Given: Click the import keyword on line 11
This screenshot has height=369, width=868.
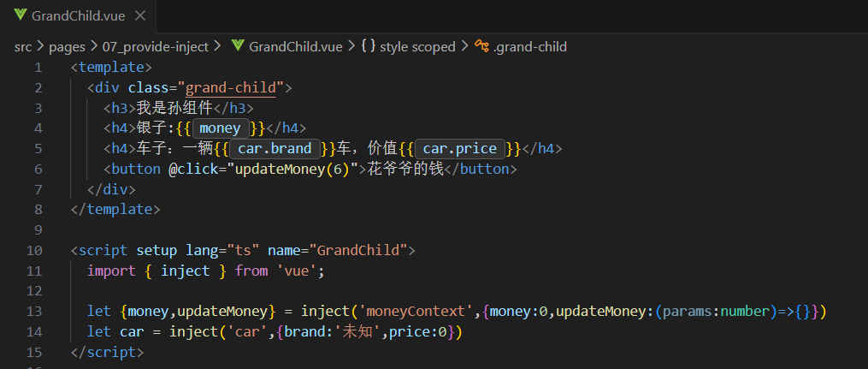Looking at the screenshot, I should 111,271.
